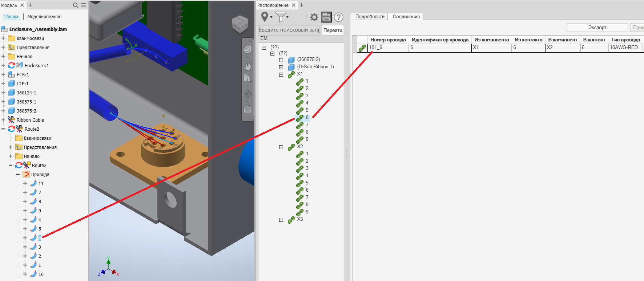Screen dimensions: 644x281
Task: Click the Экспорт button
Action: 597,28
